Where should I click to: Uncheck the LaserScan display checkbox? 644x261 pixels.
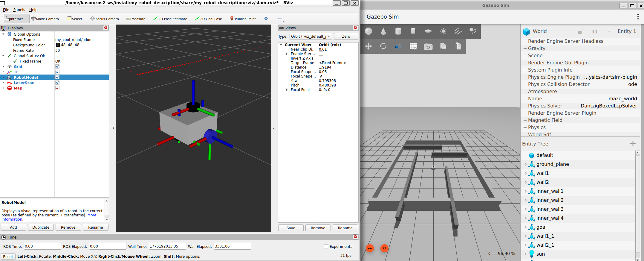57,83
